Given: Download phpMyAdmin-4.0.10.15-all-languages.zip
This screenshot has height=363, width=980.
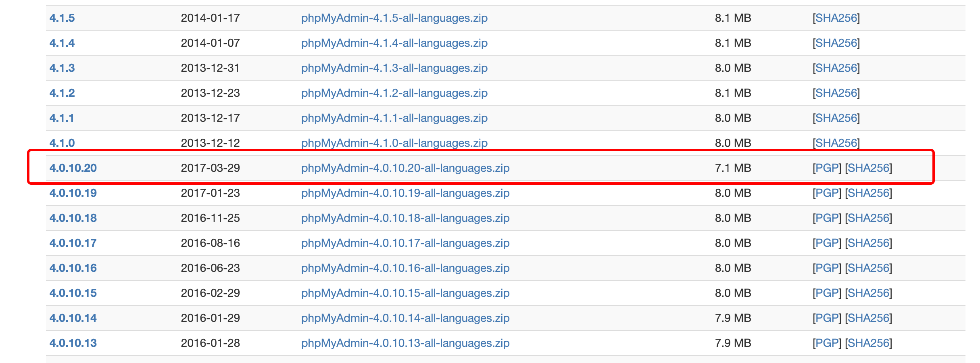Looking at the screenshot, I should (x=405, y=293).
